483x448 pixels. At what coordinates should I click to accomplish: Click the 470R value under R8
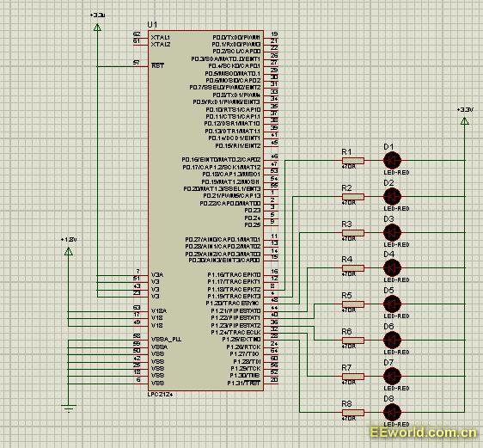click(349, 419)
